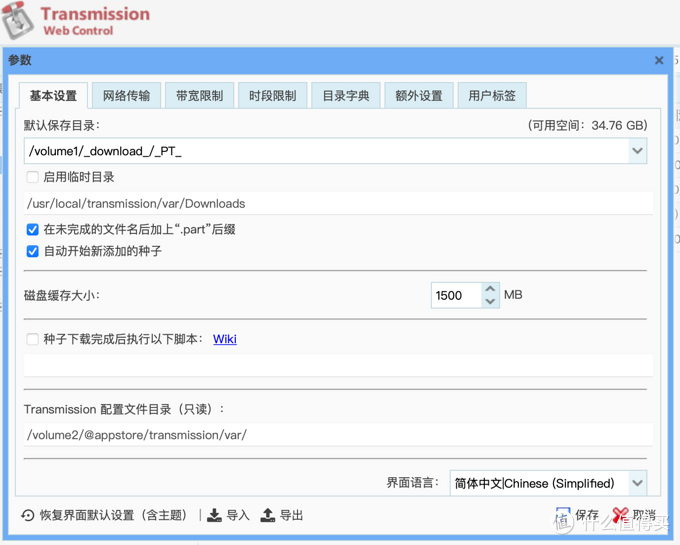Click the 保存 save button

[x=577, y=515]
